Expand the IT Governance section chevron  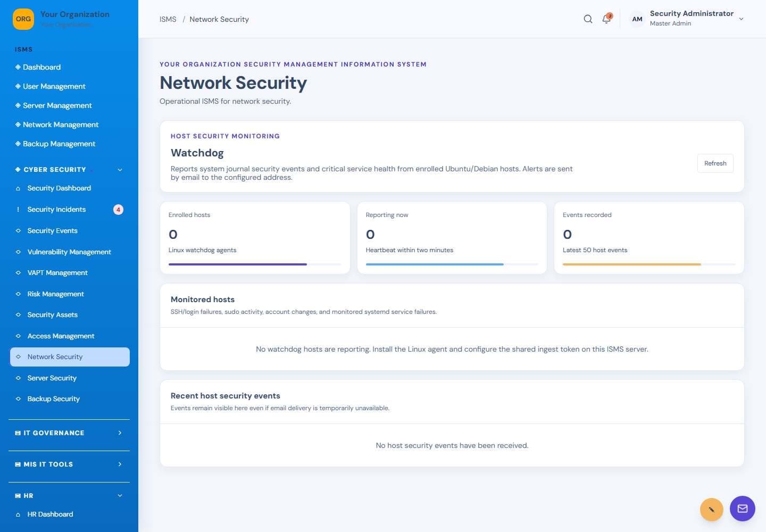click(120, 433)
